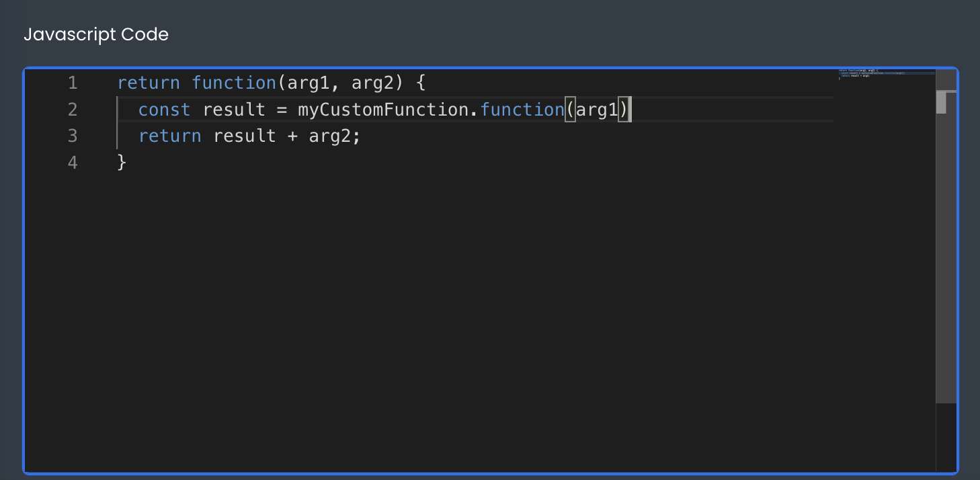Select line number 2 in the gutter
The height and width of the screenshot is (480, 980).
point(72,110)
